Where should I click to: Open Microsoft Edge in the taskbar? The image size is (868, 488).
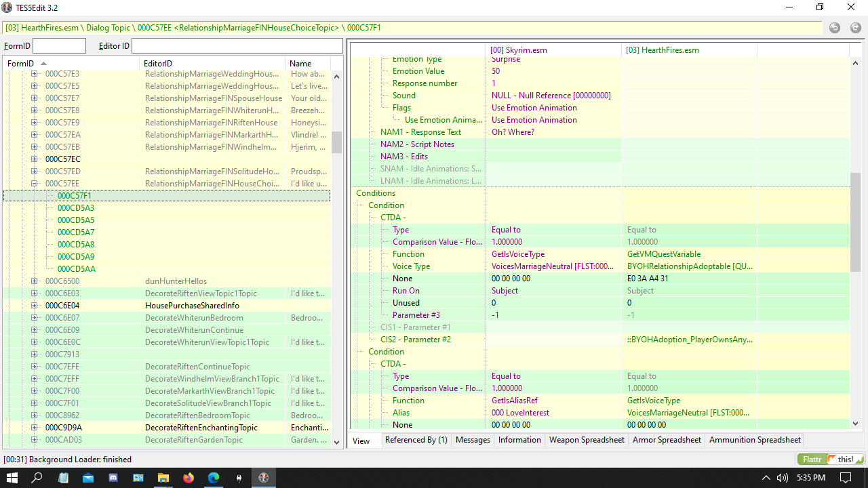214,478
